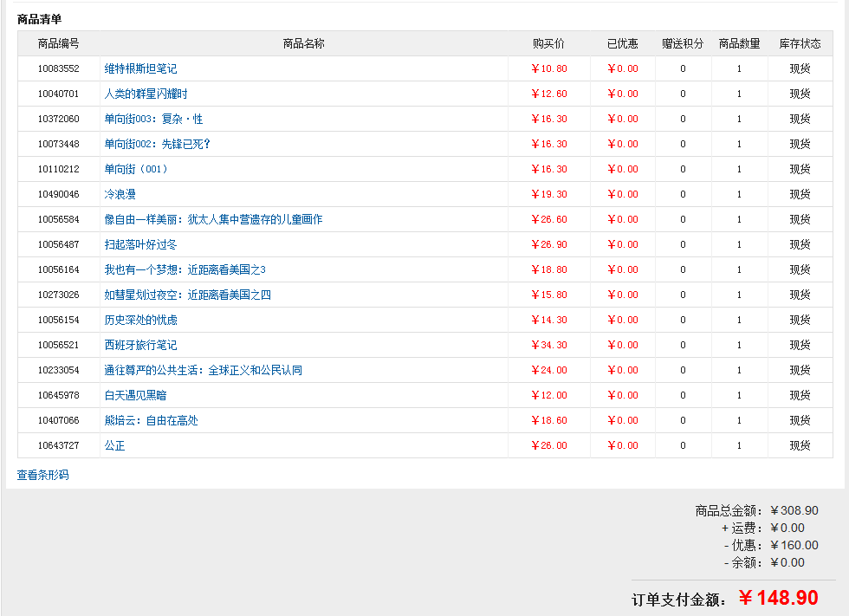Image resolution: width=849 pixels, height=616 pixels.
Task: Open the 扫起落叶好过冬 link
Action: 140,244
